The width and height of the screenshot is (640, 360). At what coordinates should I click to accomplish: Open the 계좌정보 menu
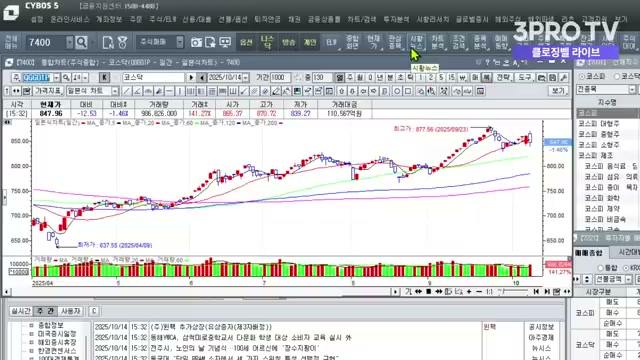point(109,19)
